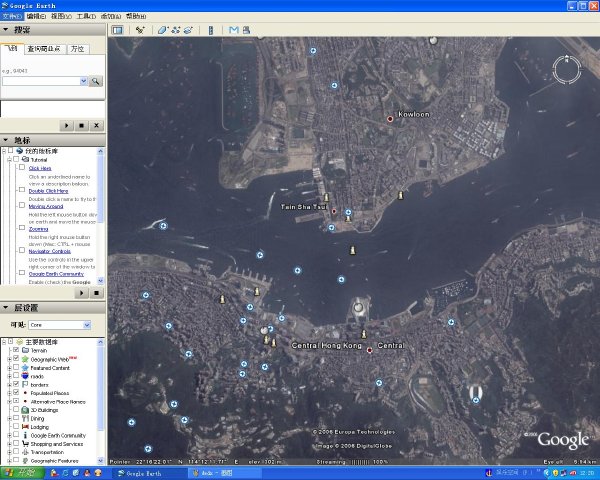Image resolution: width=600 pixels, height=480 pixels.
Task: Click the Featured Content blue star icon
Action: [x=25, y=367]
